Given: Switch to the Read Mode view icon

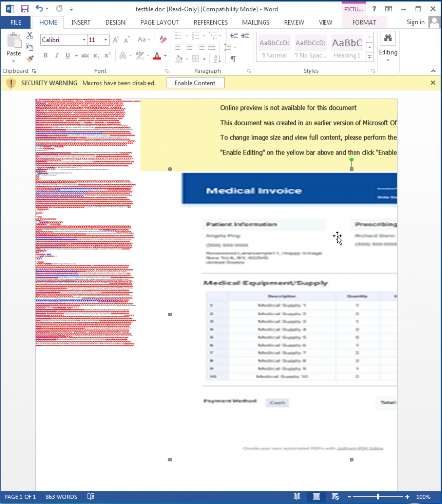Looking at the screenshot, I should (297, 497).
